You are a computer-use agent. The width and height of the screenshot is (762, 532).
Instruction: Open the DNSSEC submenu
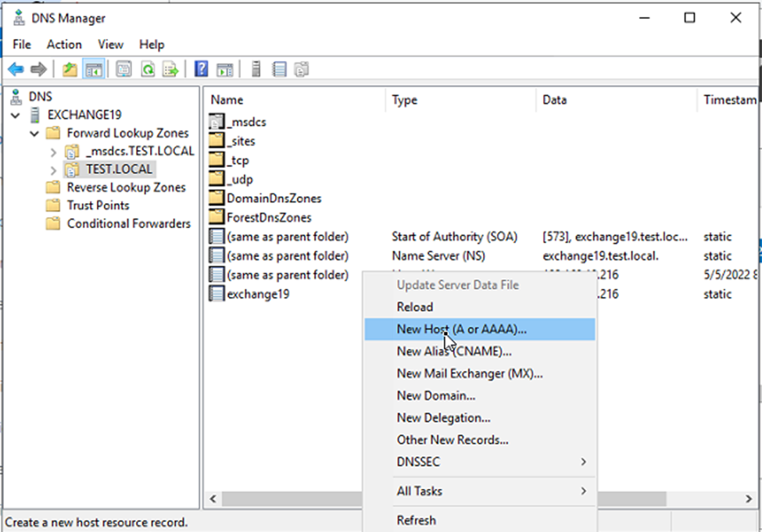479,462
